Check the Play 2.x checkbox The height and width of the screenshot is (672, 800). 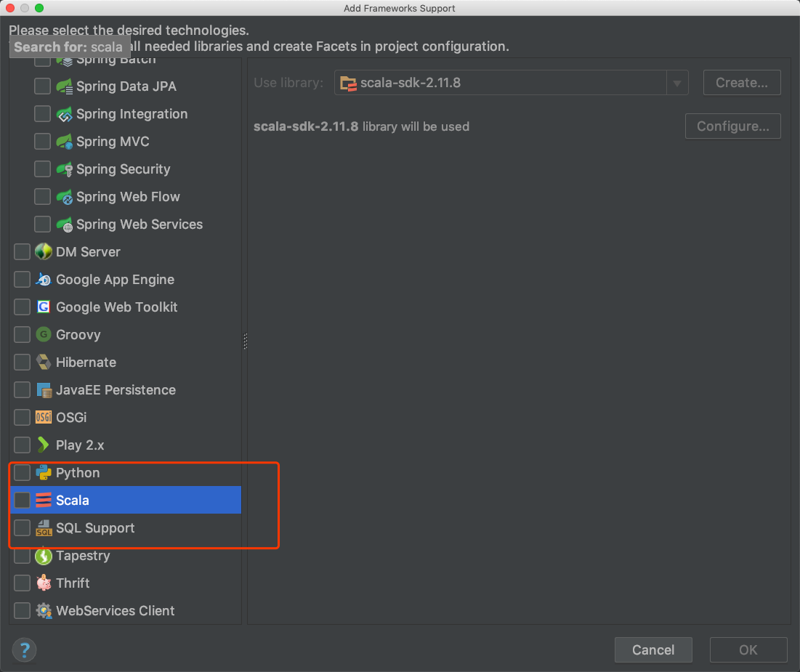[x=22, y=445]
